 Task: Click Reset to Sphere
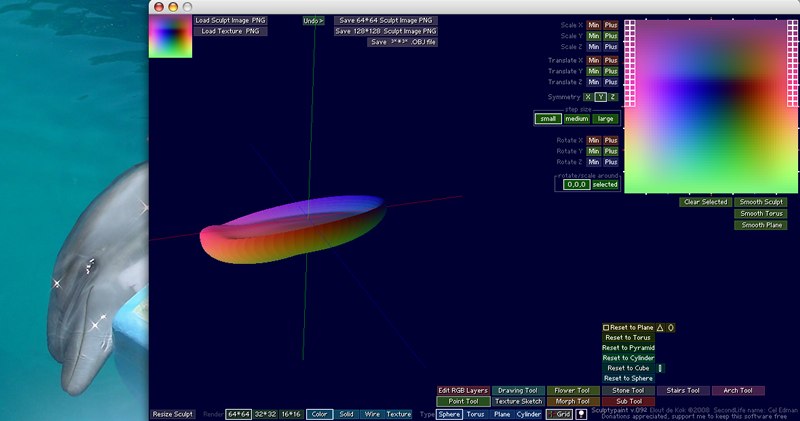point(628,378)
